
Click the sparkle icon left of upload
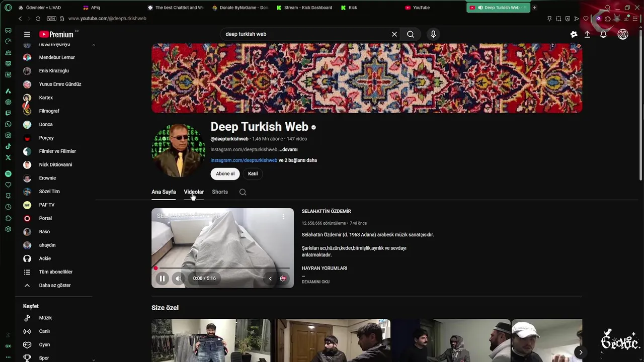click(574, 34)
